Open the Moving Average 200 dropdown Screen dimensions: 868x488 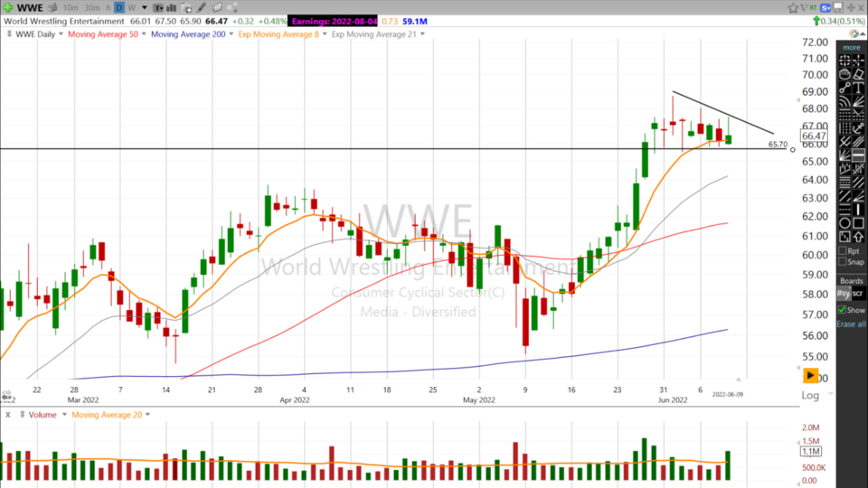(231, 34)
